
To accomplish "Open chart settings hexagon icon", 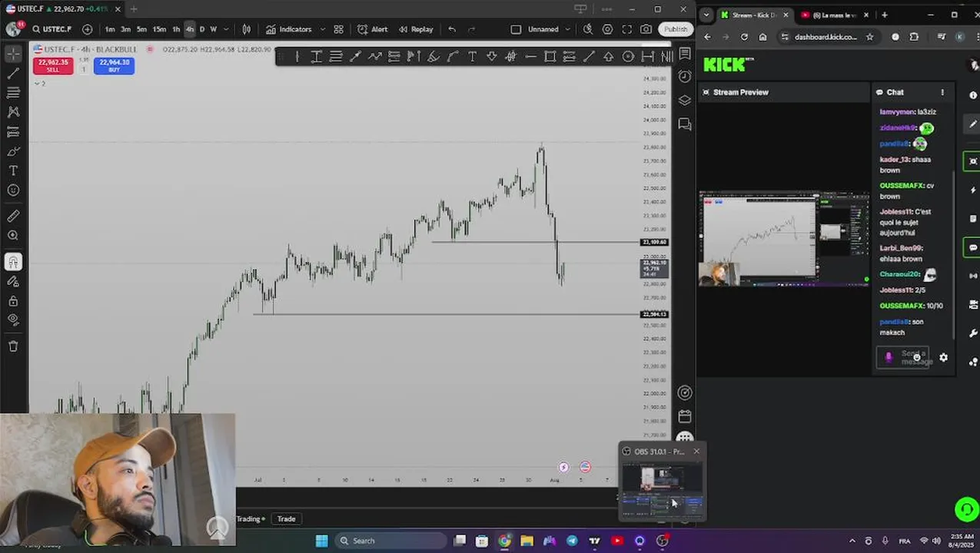I will click(607, 29).
